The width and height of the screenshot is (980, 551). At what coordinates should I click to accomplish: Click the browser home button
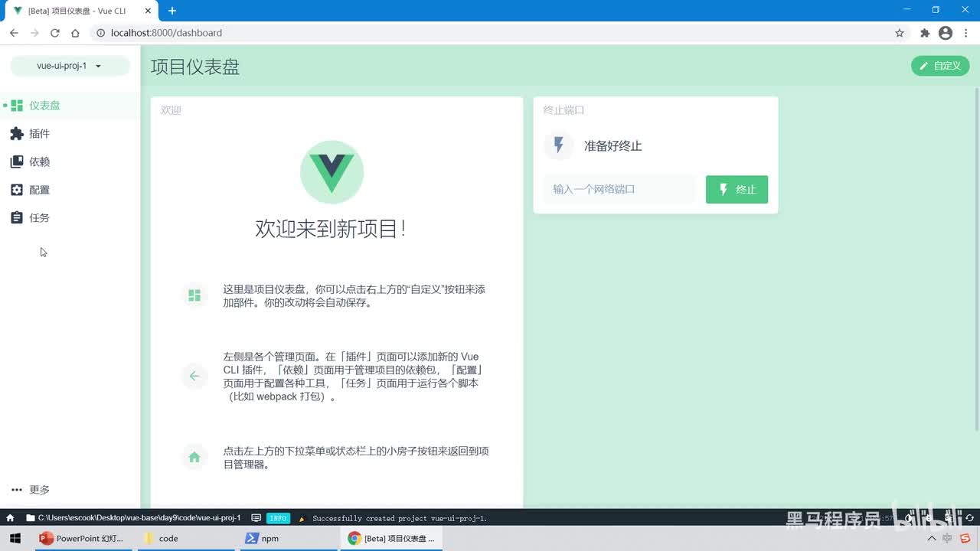[x=75, y=33]
